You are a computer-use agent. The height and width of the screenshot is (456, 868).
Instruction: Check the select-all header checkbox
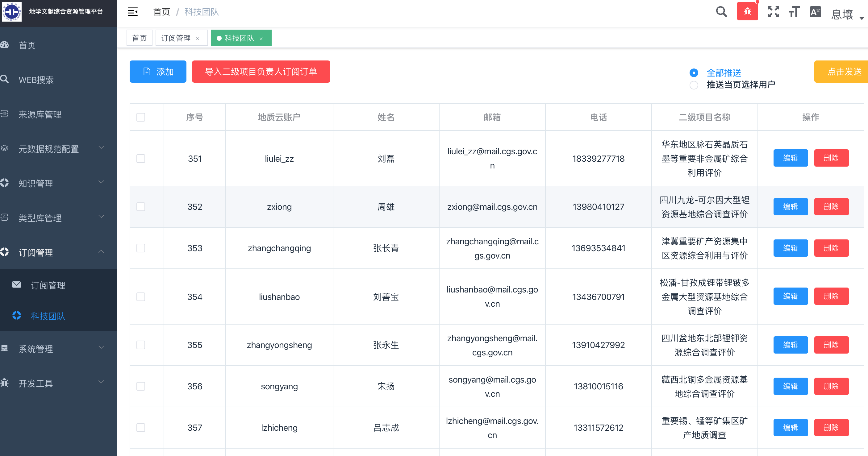point(140,117)
